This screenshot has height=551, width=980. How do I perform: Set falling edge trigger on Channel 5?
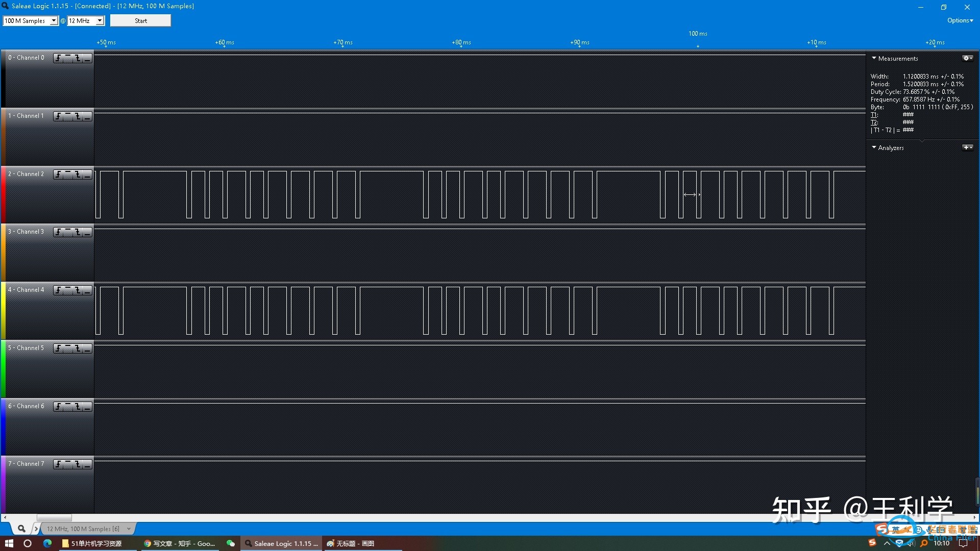point(78,348)
